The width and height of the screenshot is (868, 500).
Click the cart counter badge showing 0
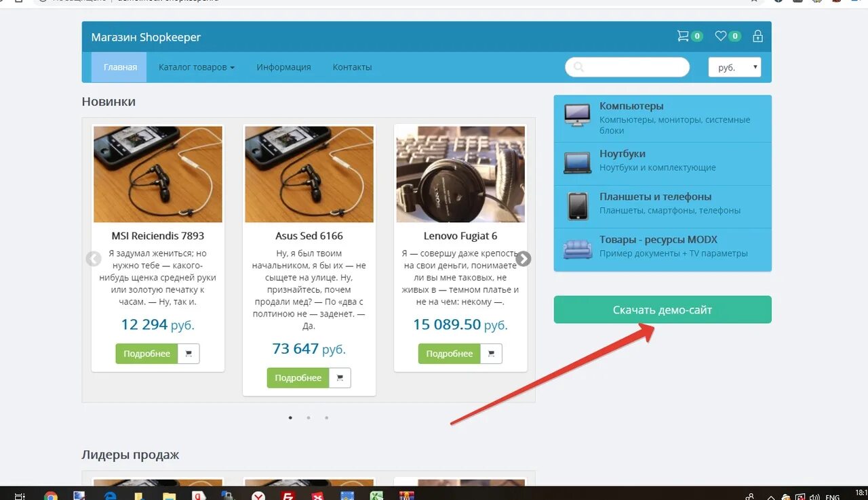(697, 36)
